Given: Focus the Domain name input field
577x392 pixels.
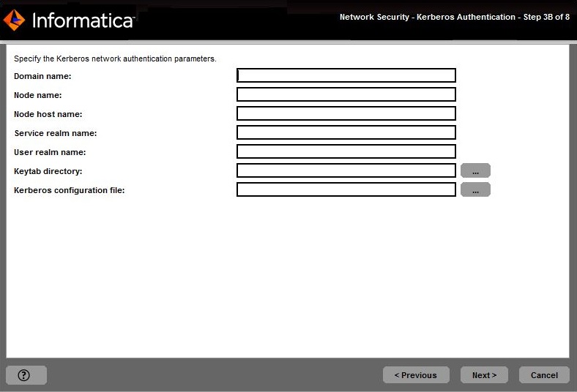Looking at the screenshot, I should point(346,75).
